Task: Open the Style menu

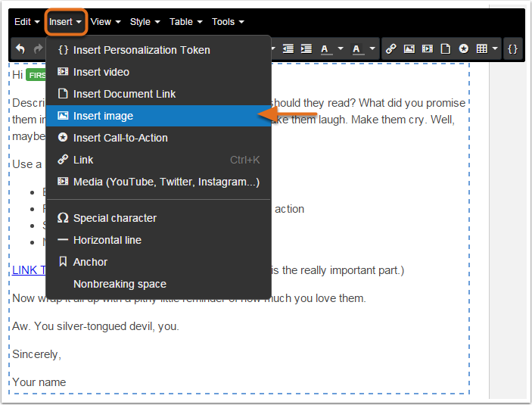Action: (145, 22)
